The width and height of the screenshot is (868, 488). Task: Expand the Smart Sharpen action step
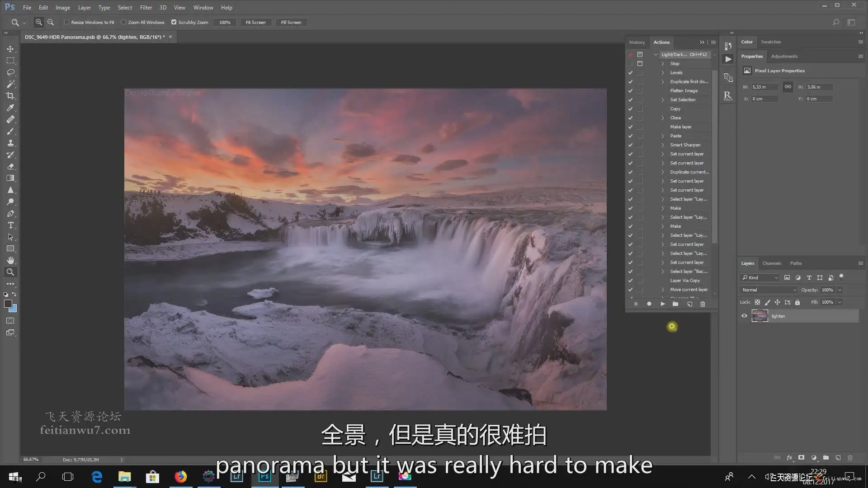click(x=663, y=145)
